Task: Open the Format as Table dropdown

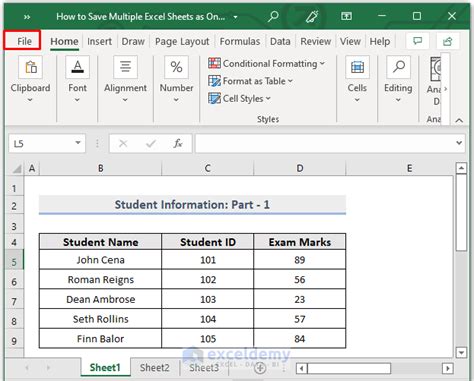Action: pos(251,81)
